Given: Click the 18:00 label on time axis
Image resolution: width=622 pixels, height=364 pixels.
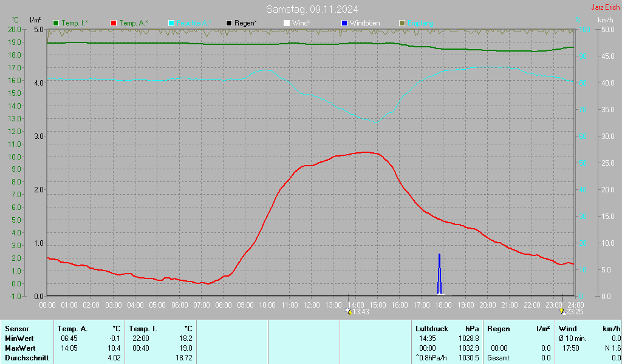Looking at the screenshot, I should (x=443, y=305).
